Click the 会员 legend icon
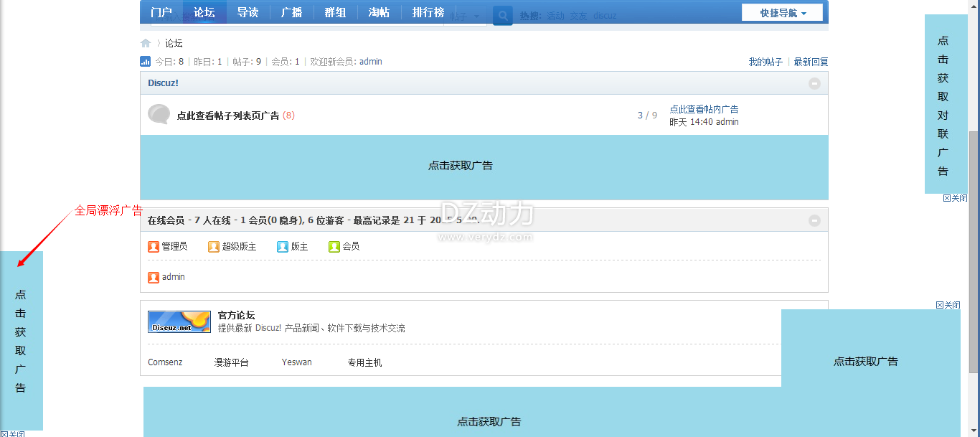The image size is (980, 437). pyautogui.click(x=334, y=246)
